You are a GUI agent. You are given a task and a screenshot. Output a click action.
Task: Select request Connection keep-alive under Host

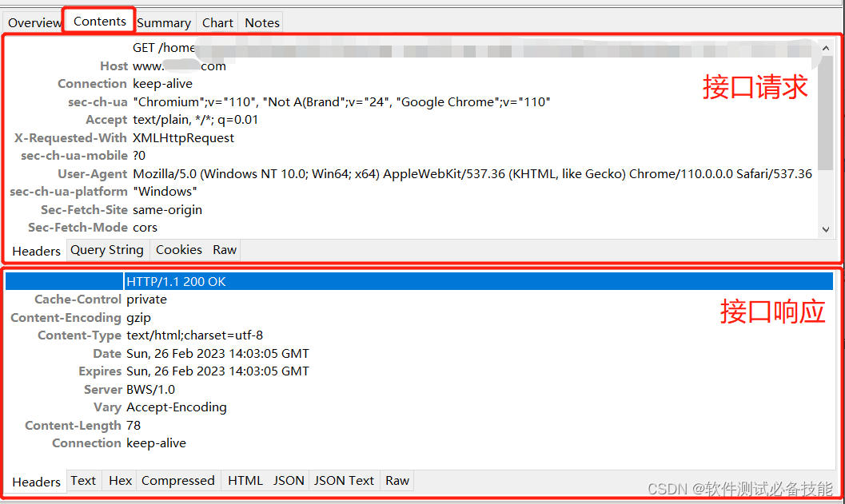coord(411,84)
